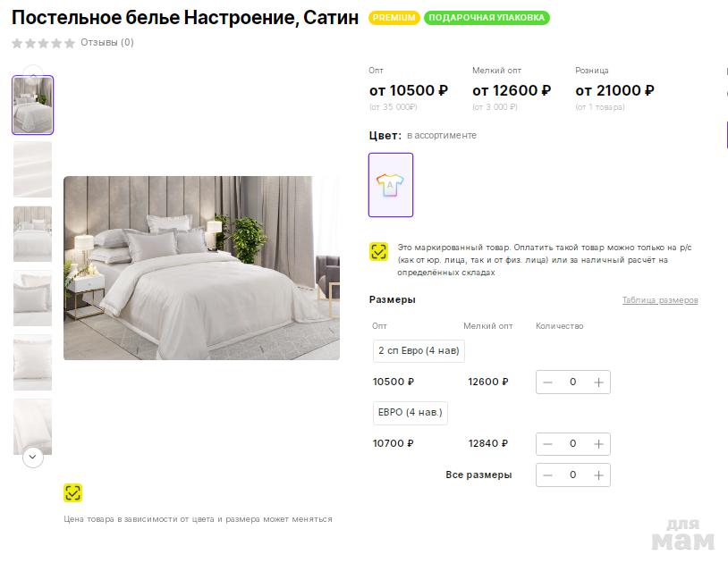Open the Таблица размеров link
The height and width of the screenshot is (563, 728).
pyautogui.click(x=660, y=300)
